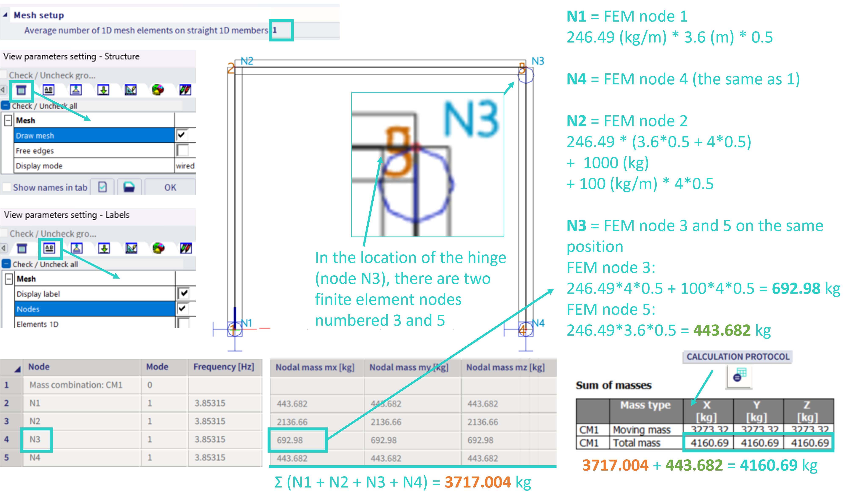This screenshot has width=859, height=504.
Task: Open the Modelling ruler icon in Structure panel
Action: [131, 90]
